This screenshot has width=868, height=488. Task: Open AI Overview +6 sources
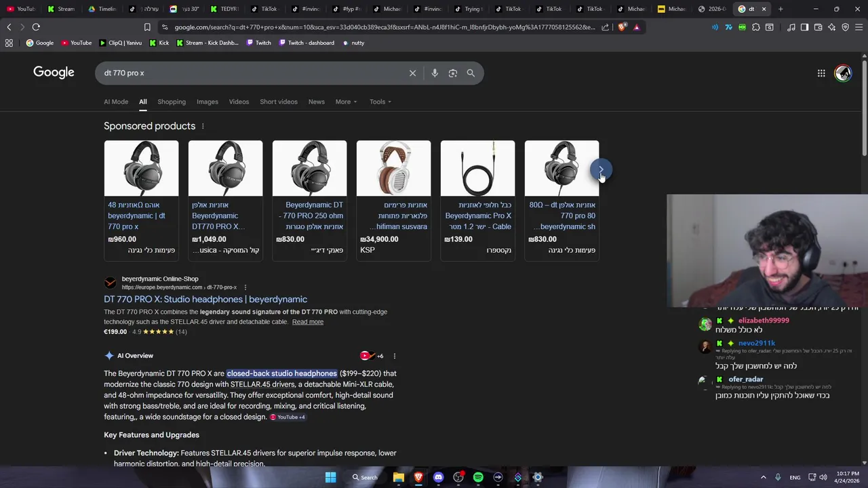(372, 356)
